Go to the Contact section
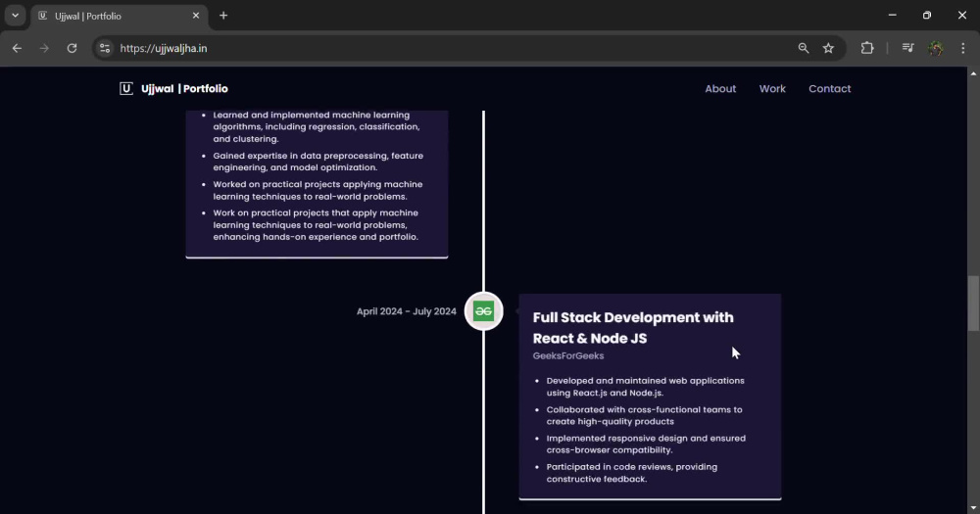 point(829,89)
